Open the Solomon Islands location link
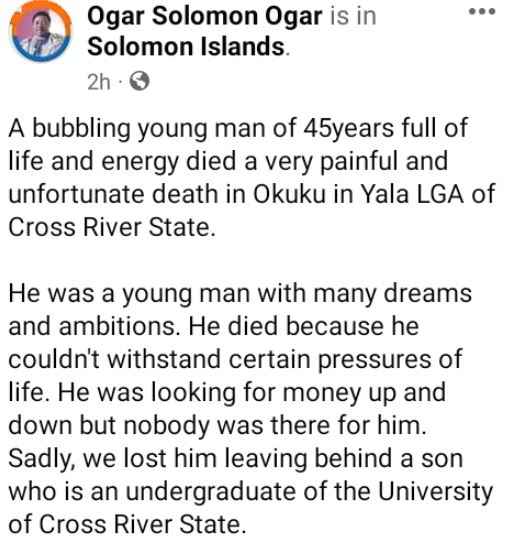The height and width of the screenshot is (554, 507). tap(186, 47)
